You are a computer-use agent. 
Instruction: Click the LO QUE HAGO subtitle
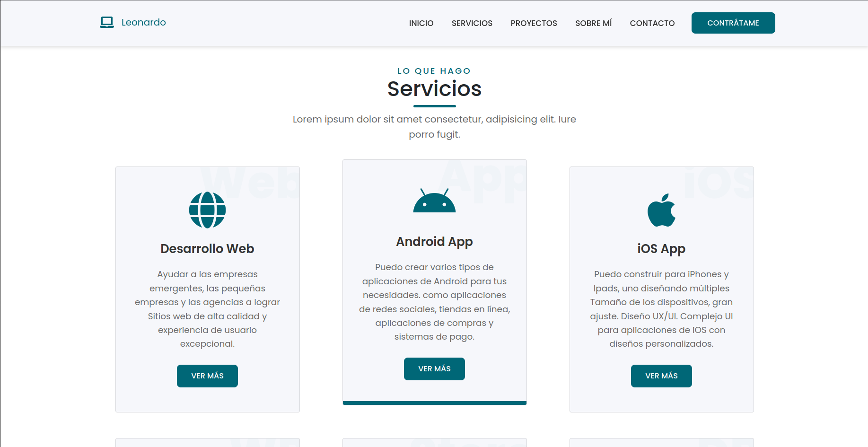[434, 71]
